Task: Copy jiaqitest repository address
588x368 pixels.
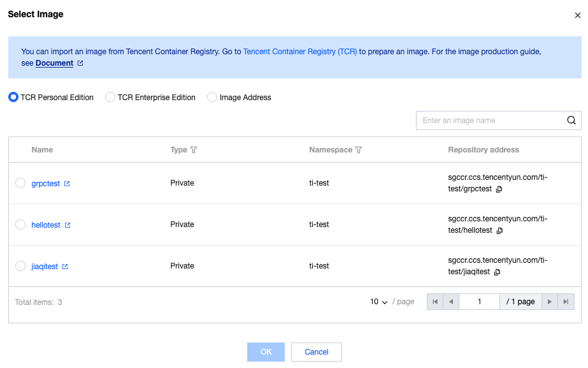Action: click(x=498, y=272)
